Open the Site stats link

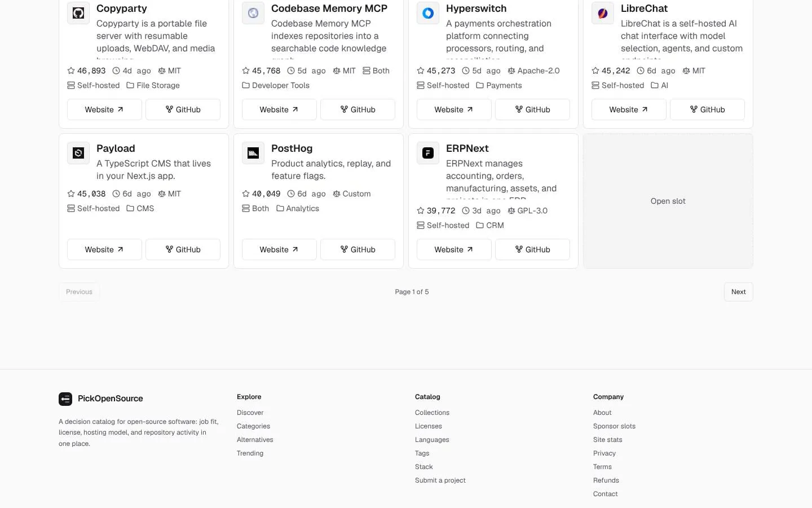point(608,440)
